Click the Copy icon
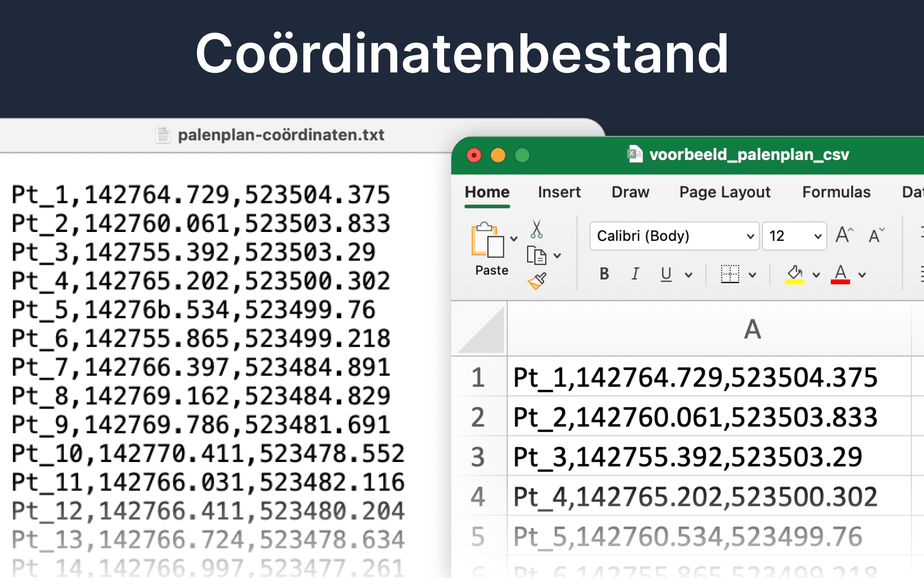924x578 pixels. click(536, 255)
